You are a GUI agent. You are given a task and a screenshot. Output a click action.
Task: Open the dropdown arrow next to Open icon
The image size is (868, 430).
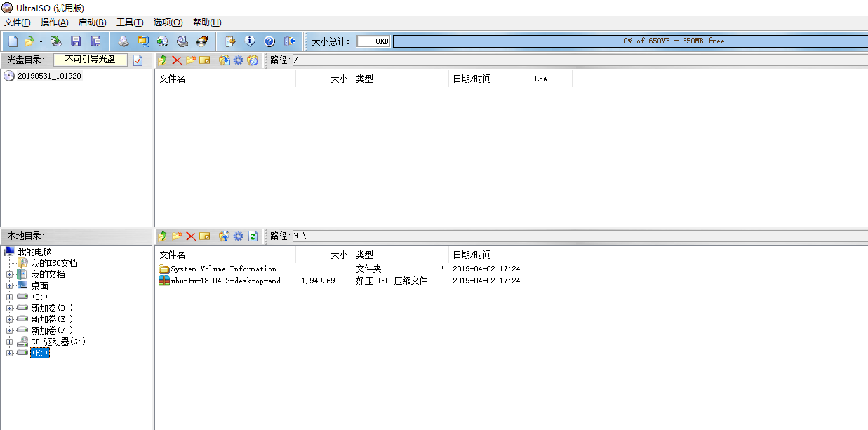(41, 41)
